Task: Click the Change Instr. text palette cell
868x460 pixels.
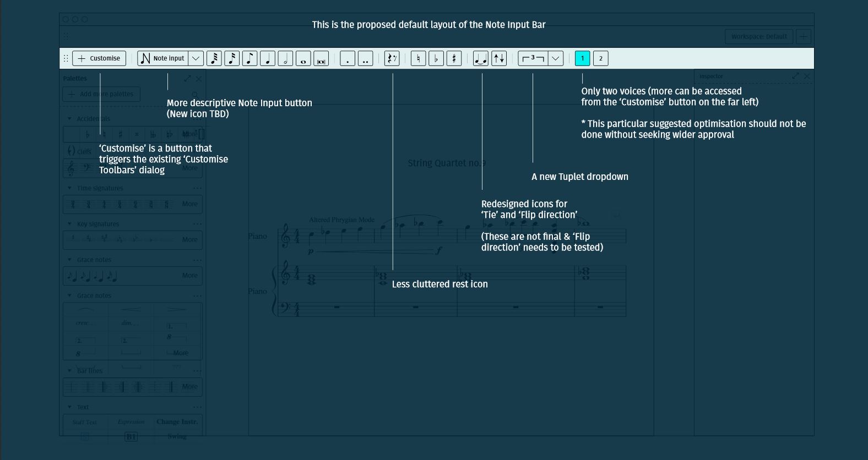Action: point(177,422)
